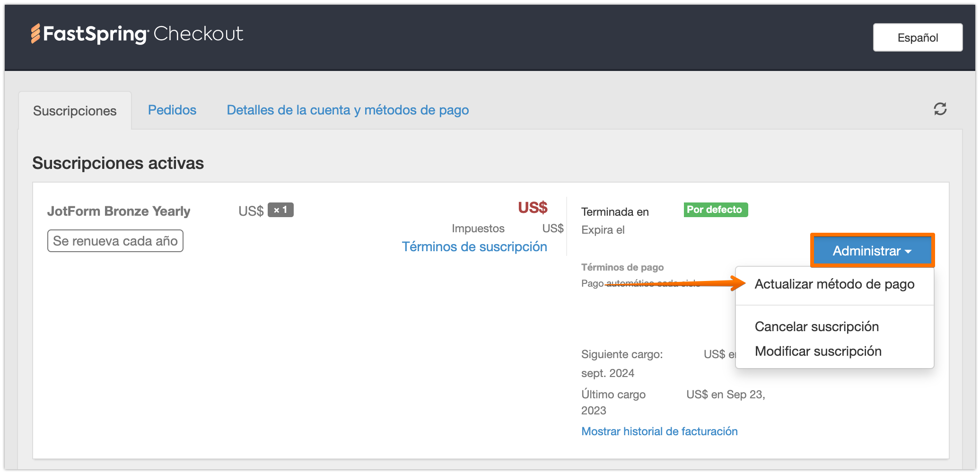Image resolution: width=980 pixels, height=474 pixels.
Task: Expand the Administrar dropdown button
Action: click(x=872, y=251)
